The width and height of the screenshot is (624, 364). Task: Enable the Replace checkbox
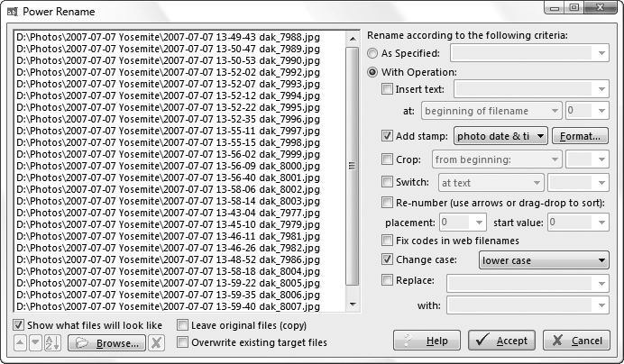(x=387, y=280)
